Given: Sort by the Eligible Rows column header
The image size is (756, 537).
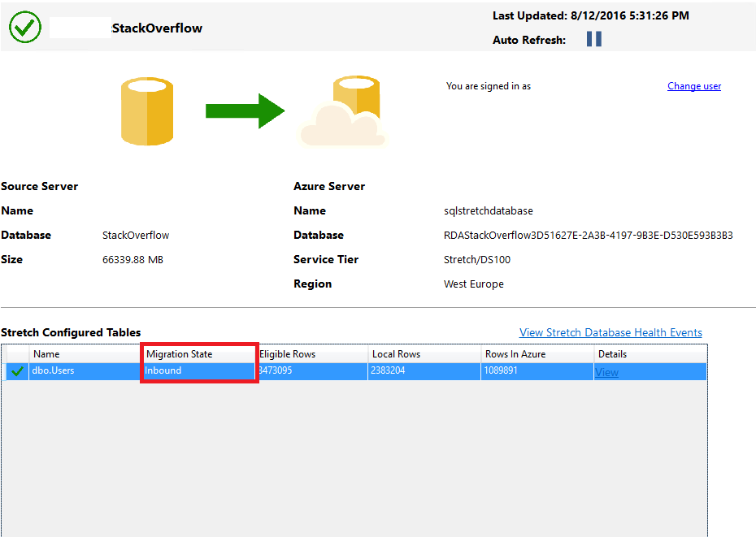Looking at the screenshot, I should click(x=312, y=354).
